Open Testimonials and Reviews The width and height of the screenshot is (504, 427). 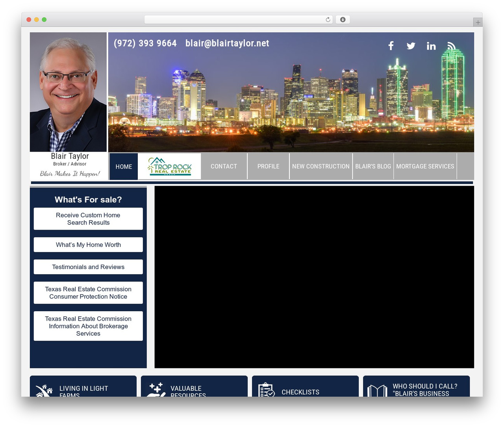point(88,267)
